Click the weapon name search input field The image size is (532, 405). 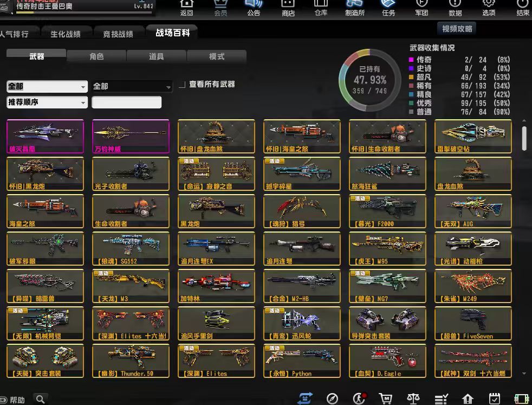pos(127,102)
